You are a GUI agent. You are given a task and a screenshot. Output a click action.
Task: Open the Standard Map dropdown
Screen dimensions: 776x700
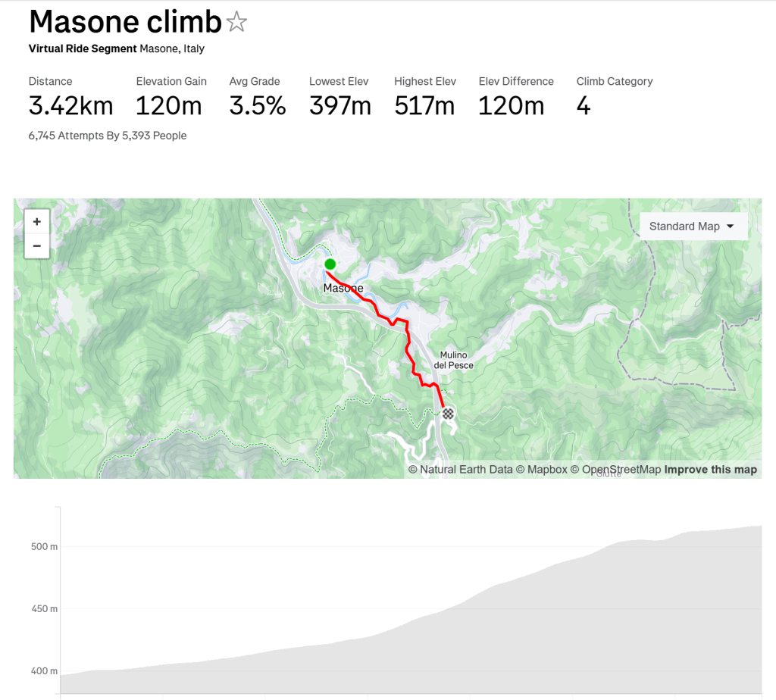tap(693, 227)
